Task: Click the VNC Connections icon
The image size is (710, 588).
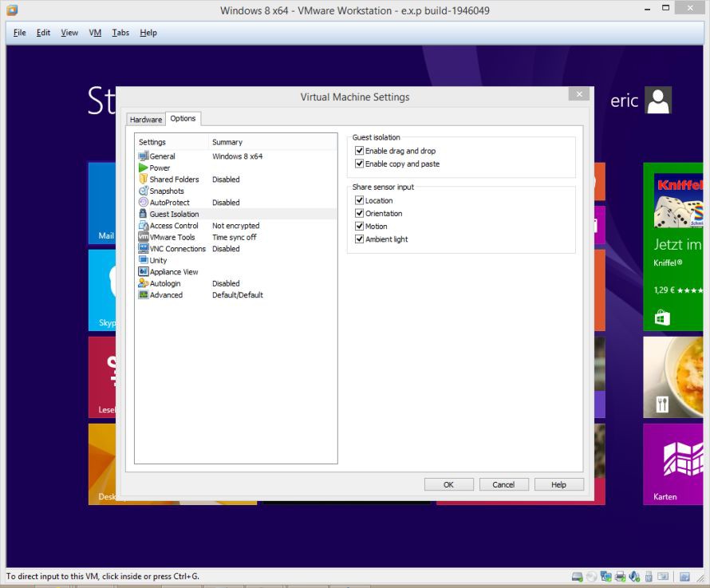Action: [x=143, y=248]
